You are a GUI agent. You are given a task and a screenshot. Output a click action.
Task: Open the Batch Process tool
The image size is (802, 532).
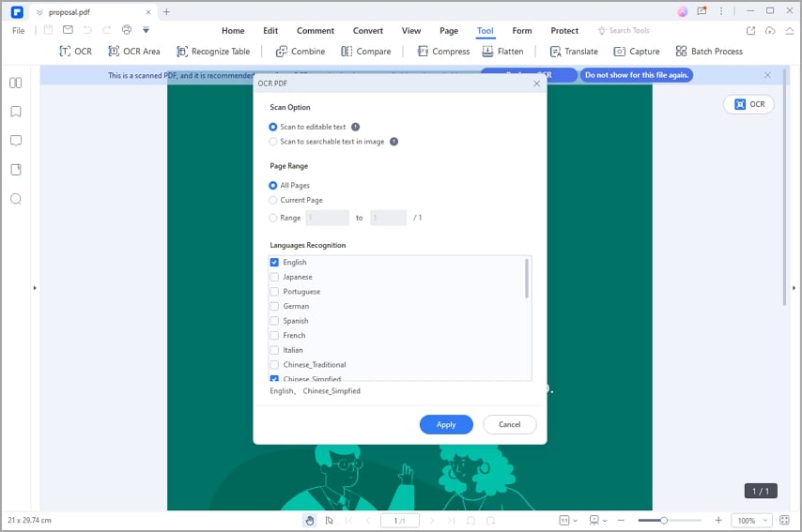point(709,51)
